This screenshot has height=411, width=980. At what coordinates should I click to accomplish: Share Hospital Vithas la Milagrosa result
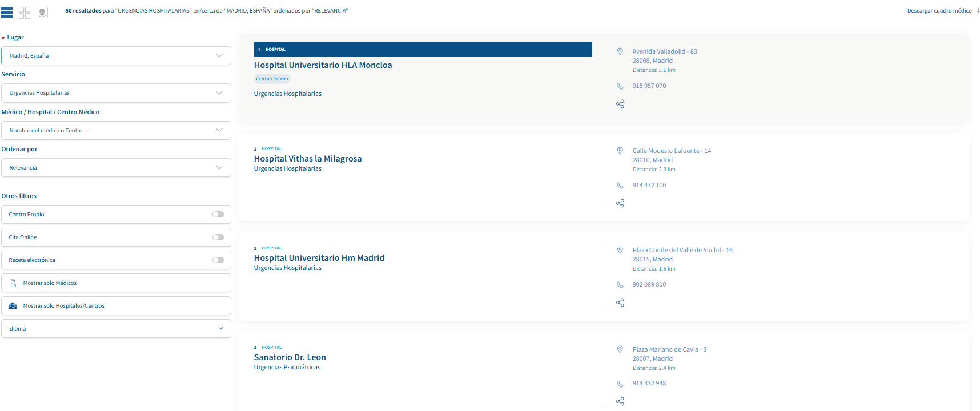click(620, 203)
